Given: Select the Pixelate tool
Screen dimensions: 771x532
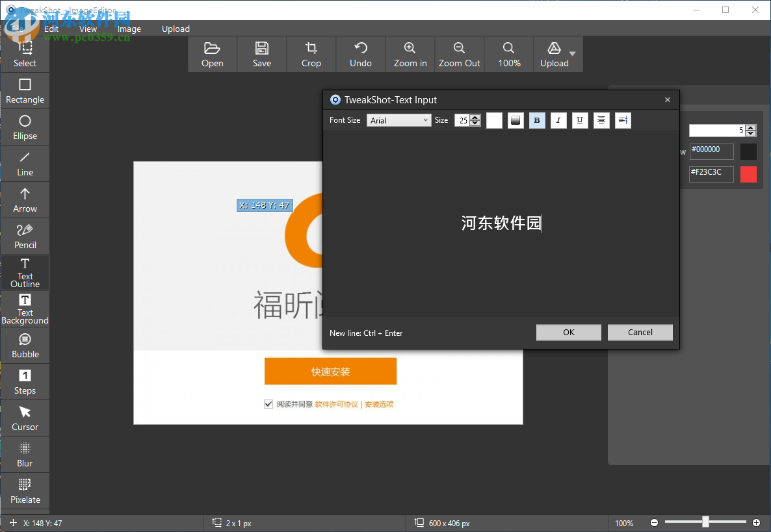Looking at the screenshot, I should (x=25, y=490).
